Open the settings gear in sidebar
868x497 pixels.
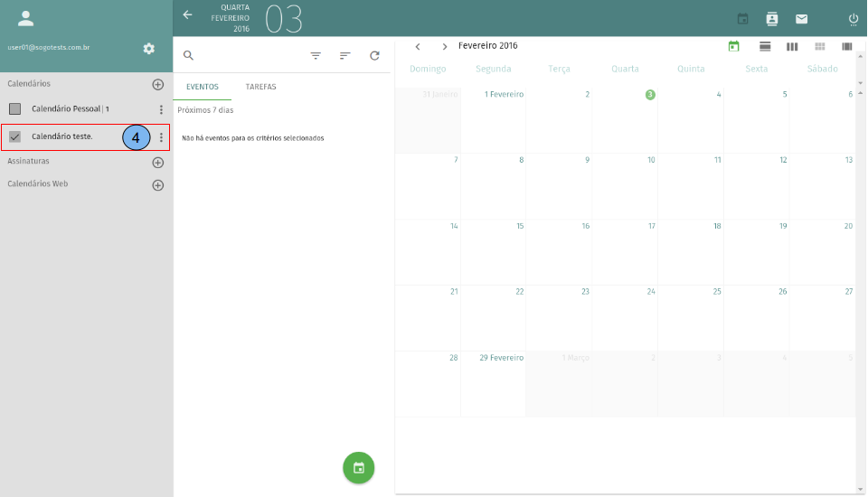coord(149,48)
